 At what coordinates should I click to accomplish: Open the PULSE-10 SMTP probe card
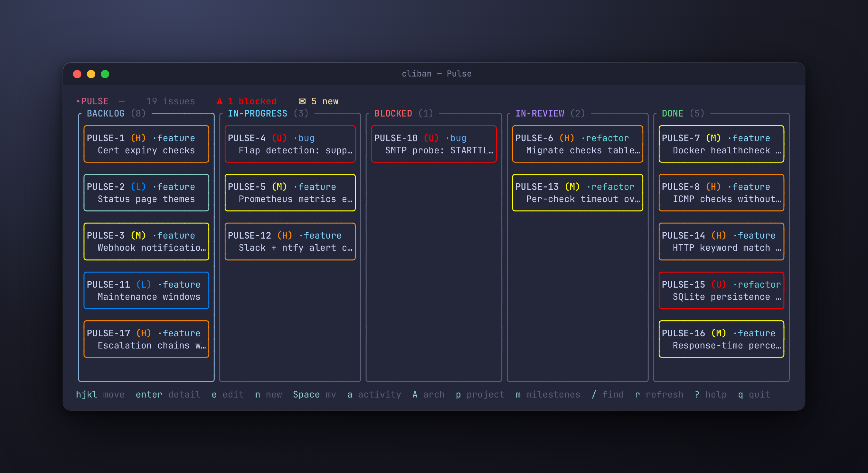pyautogui.click(x=434, y=144)
